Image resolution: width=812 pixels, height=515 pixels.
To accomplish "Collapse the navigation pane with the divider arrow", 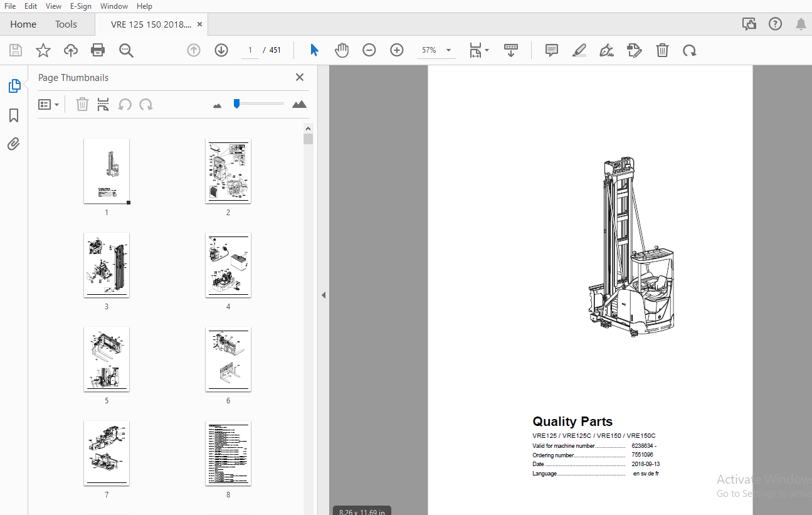I will point(324,295).
